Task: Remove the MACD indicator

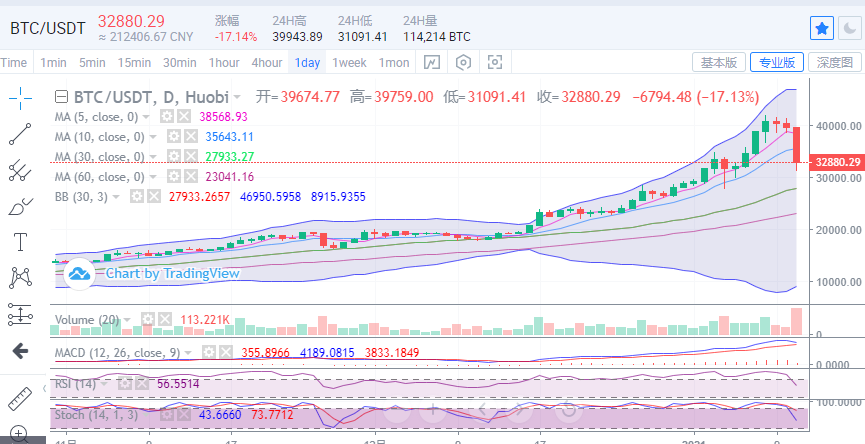Action: pyautogui.click(x=225, y=352)
